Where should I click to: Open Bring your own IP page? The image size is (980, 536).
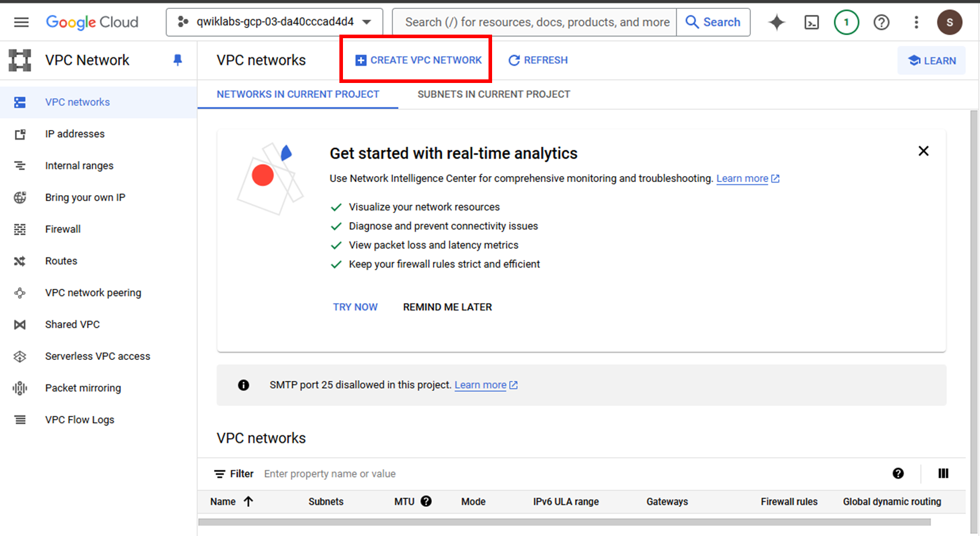[98, 197]
